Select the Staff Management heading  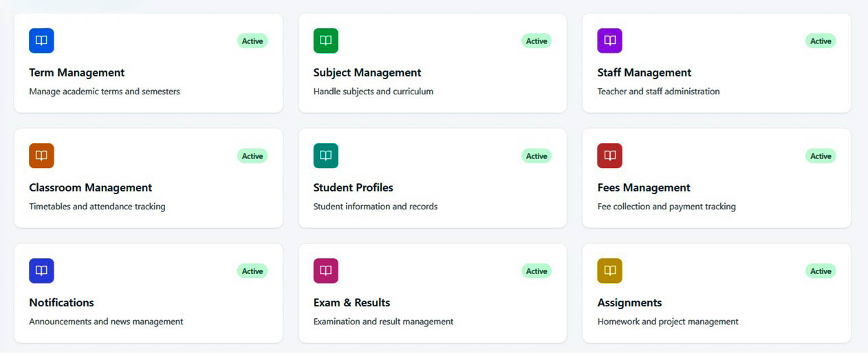click(x=644, y=73)
